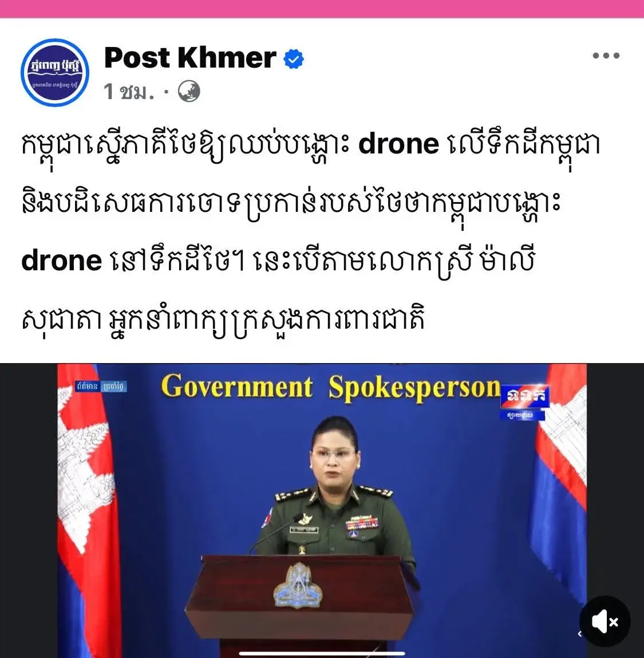Screen dimensions: 644x658
Task: Open the Post Khmer page name link
Action: [190, 57]
